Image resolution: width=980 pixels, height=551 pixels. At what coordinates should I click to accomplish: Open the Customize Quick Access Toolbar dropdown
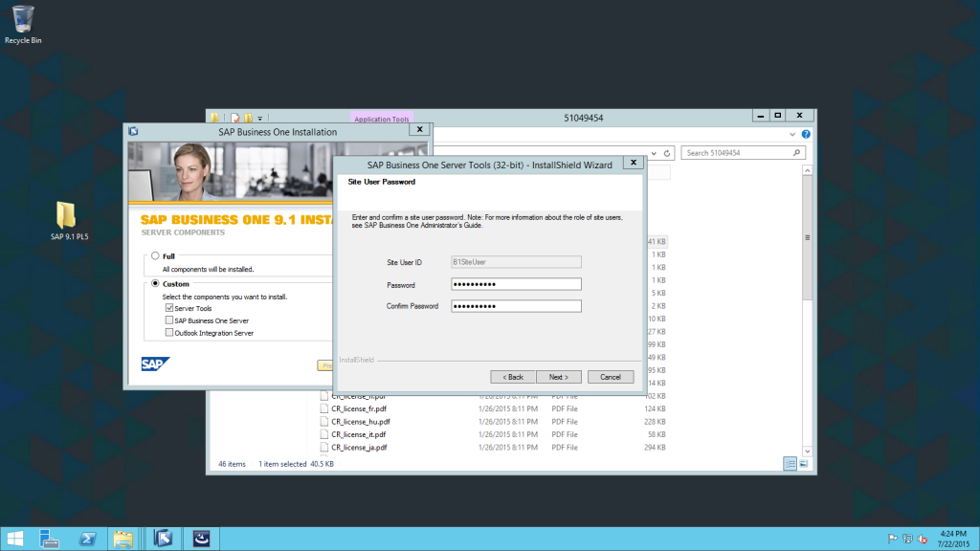click(260, 118)
